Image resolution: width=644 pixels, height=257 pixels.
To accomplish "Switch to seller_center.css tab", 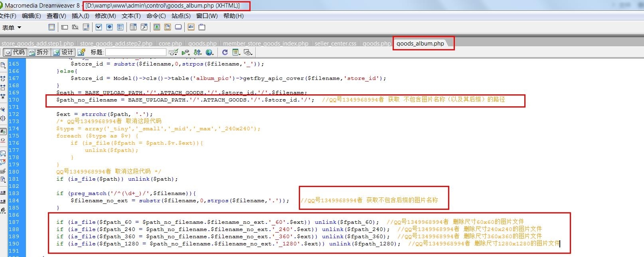I will [335, 44].
